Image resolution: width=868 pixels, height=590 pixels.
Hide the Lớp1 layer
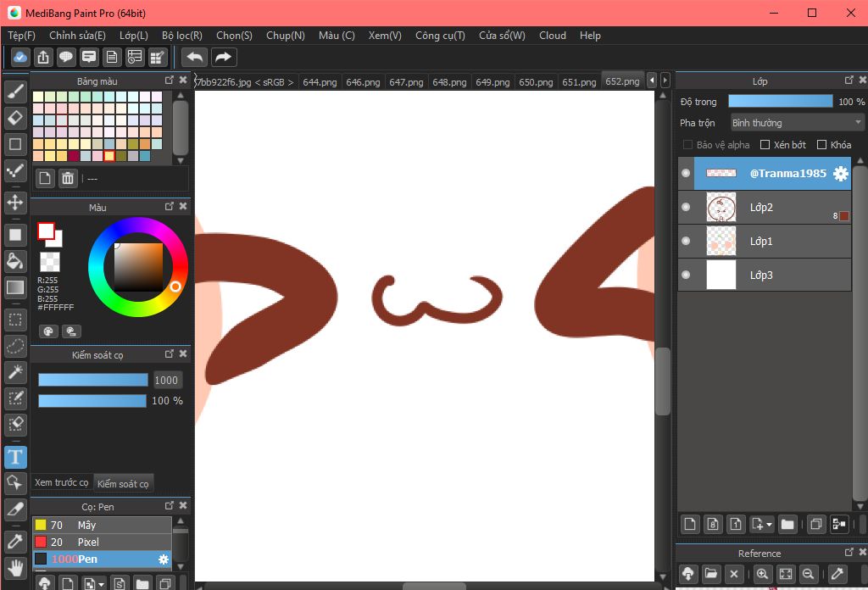click(x=686, y=241)
